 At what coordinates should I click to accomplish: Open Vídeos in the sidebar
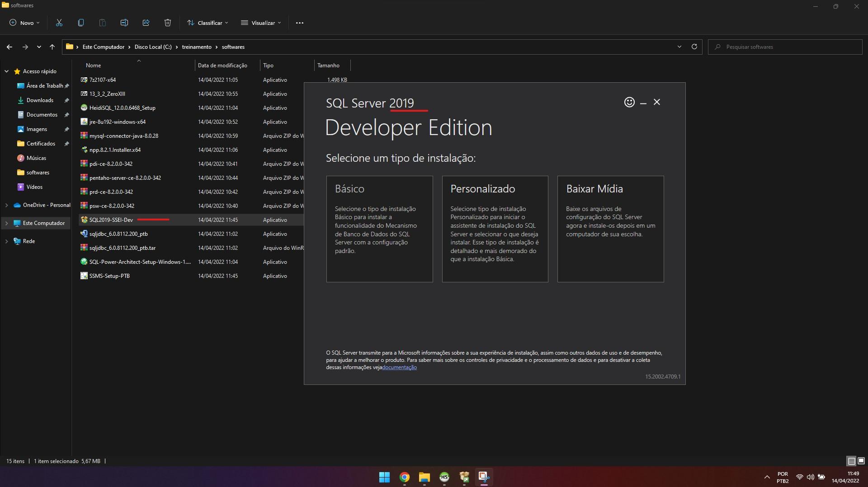[x=34, y=187]
